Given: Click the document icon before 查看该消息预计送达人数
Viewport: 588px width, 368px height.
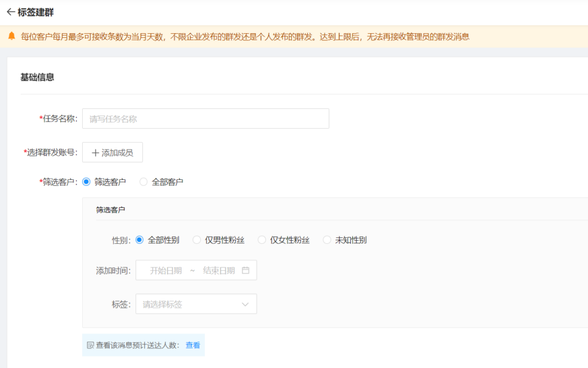Looking at the screenshot, I should [x=90, y=345].
